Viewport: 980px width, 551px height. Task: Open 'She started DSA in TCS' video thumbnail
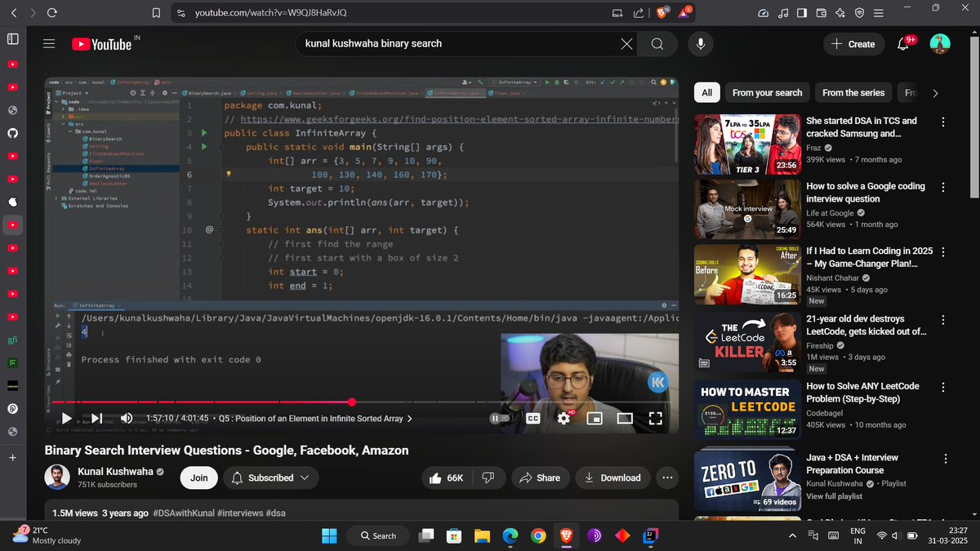[x=746, y=144]
